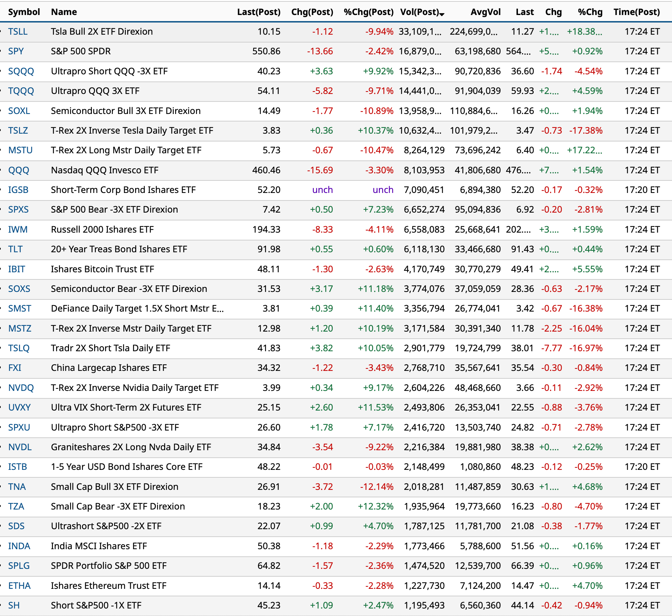Sort by AvgVol column header
The image size is (672, 616).
[485, 12]
